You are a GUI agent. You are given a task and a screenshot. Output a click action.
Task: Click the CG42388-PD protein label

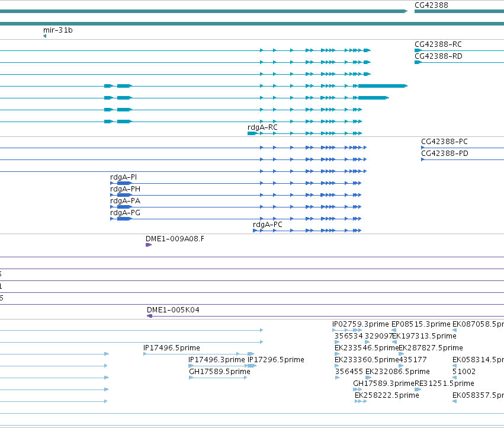tap(445, 154)
